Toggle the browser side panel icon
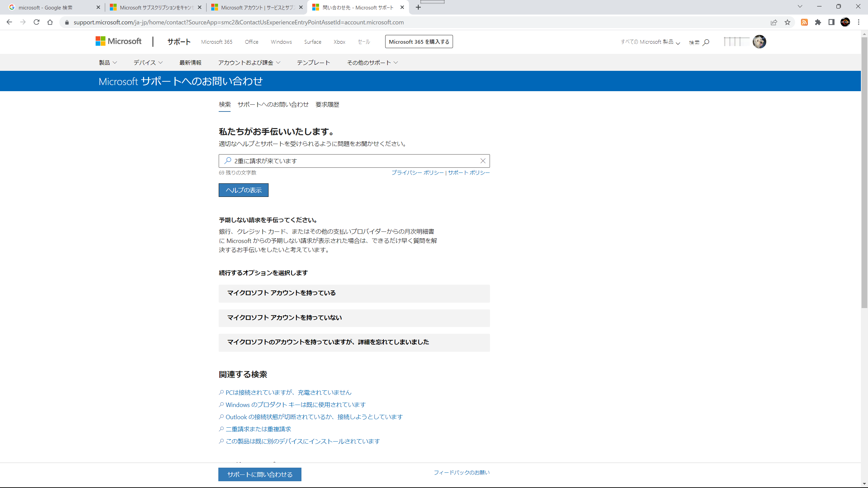This screenshot has height=488, width=868. point(831,22)
